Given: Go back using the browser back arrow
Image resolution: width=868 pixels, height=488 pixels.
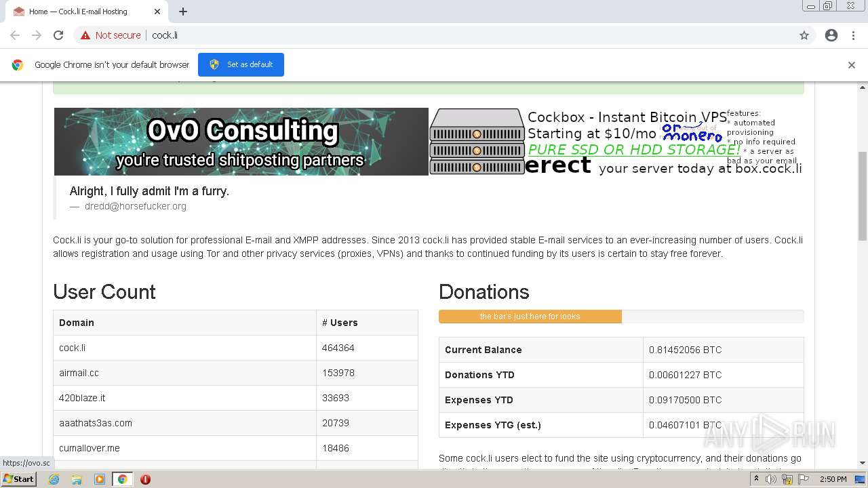Looking at the screenshot, I should pos(15,35).
